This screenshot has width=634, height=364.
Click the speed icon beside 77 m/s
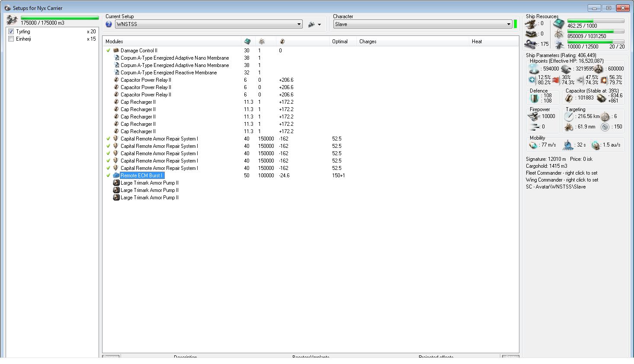(x=533, y=145)
